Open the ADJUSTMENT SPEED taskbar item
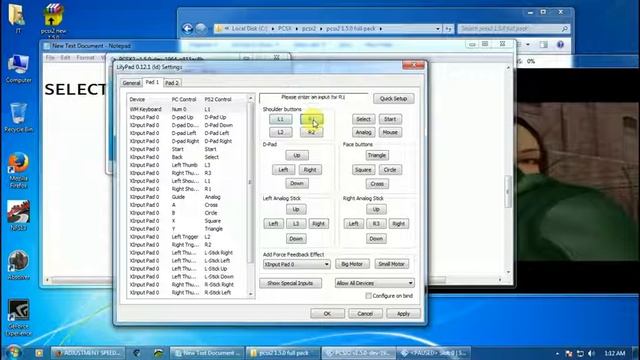The height and width of the screenshot is (360, 640). click(x=87, y=353)
